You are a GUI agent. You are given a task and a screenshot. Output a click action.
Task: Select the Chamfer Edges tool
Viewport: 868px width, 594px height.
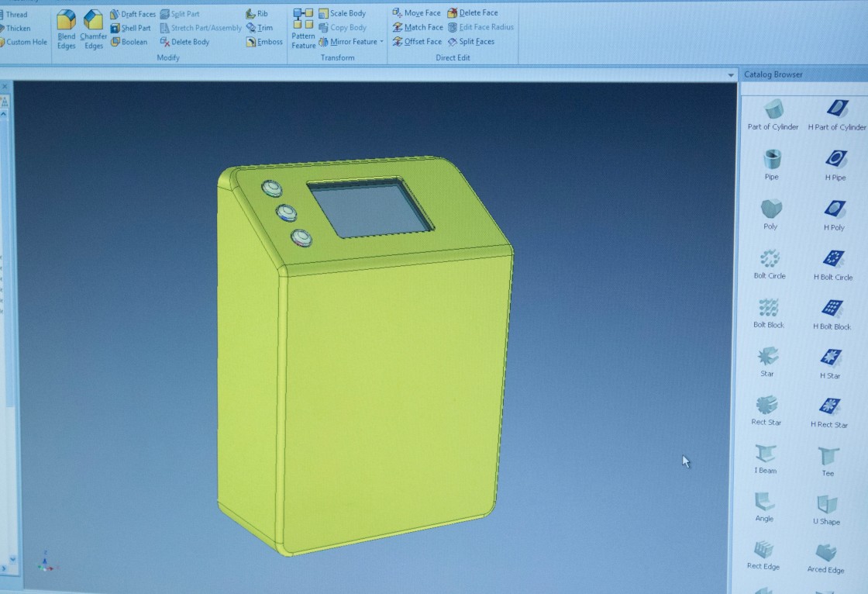[x=93, y=28]
